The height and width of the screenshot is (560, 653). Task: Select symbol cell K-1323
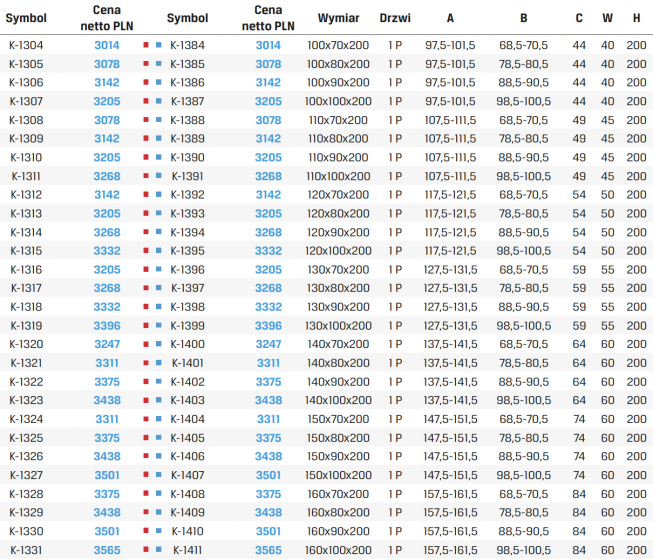click(26, 400)
